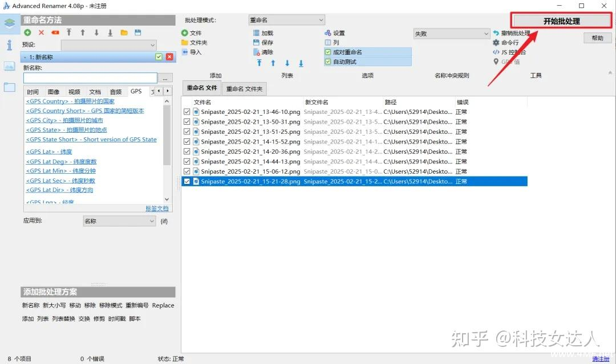The image size is (616, 364).
Task: Switch to the 重命名 文件夹 tab
Action: coord(244,89)
